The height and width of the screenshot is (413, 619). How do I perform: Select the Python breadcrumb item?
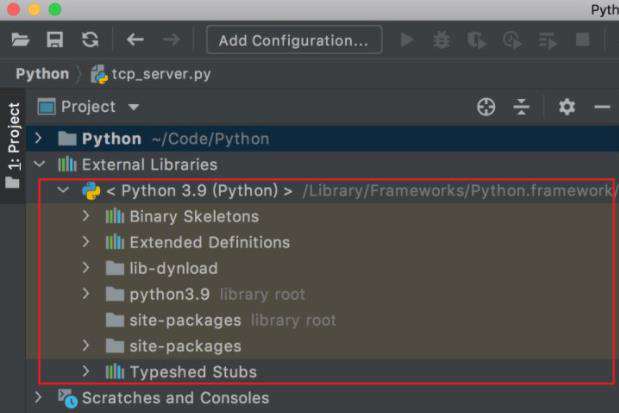[42, 74]
